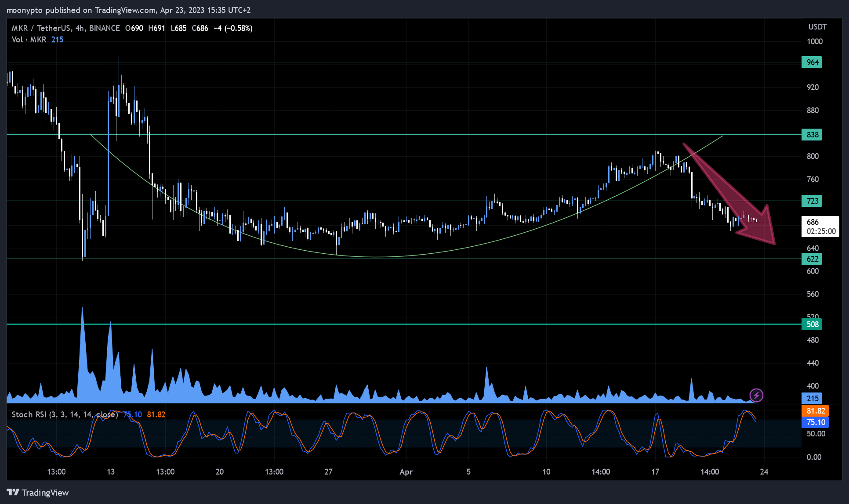Select the 838 price level label
This screenshot has height=504, width=849.
(812, 134)
